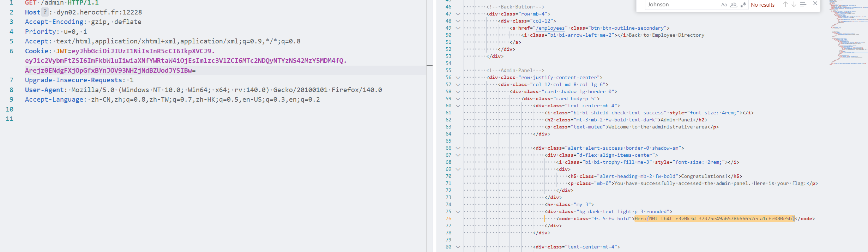Screen dimensions: 868x252
Task: Collapse the fold at line 66
Action: [x=458, y=148]
